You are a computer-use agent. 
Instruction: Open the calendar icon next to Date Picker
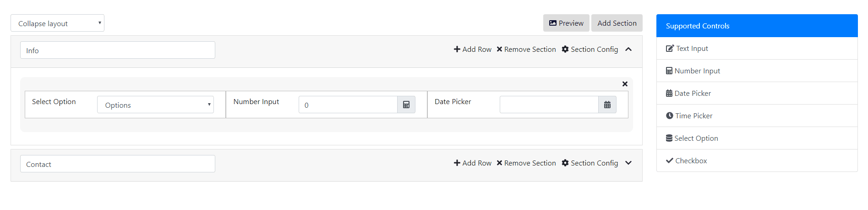tap(607, 105)
